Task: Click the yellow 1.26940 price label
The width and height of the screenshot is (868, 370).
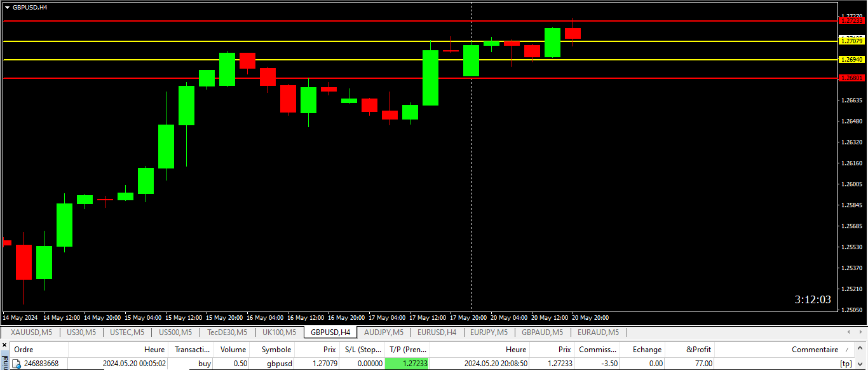Action: pyautogui.click(x=851, y=59)
